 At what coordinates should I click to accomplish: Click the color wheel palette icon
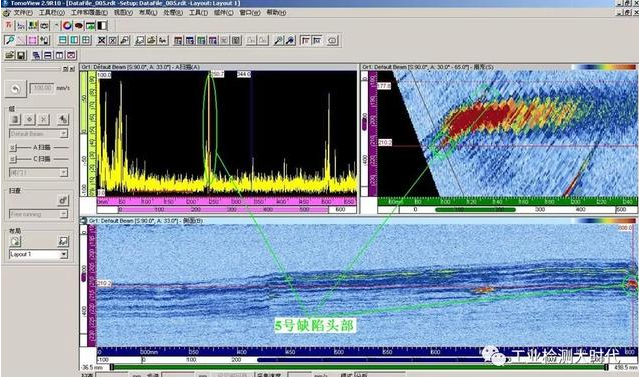tap(67, 26)
